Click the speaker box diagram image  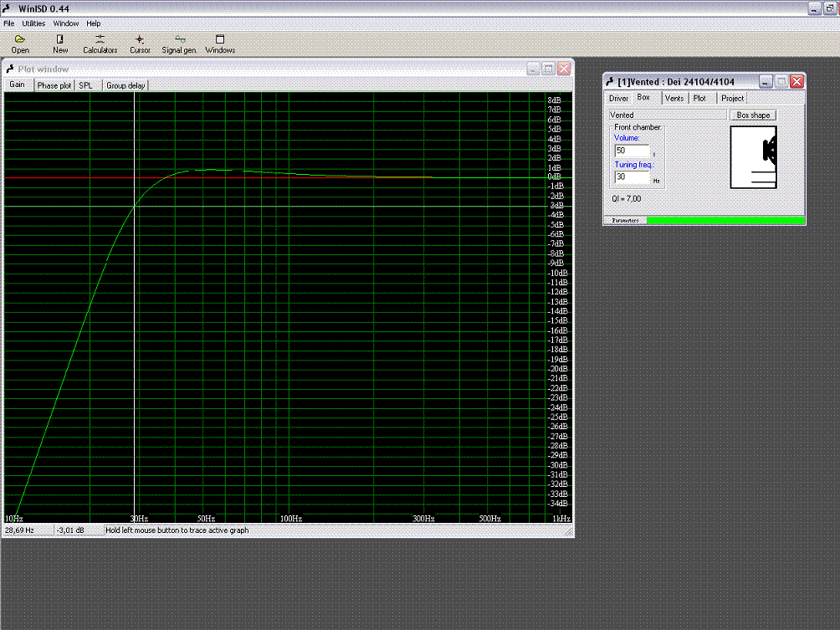click(753, 157)
